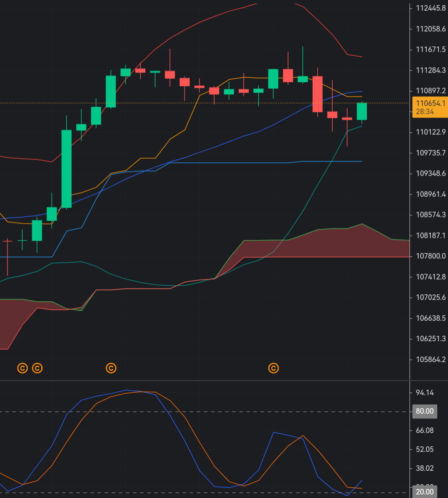
Task: Select the tallest green candlestick
Action: (x=67, y=169)
